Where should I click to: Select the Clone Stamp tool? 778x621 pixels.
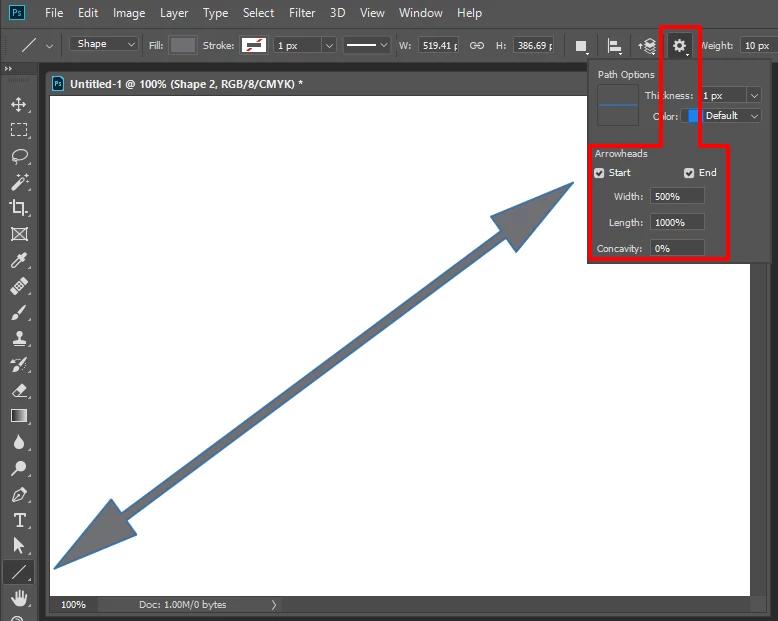(19, 338)
